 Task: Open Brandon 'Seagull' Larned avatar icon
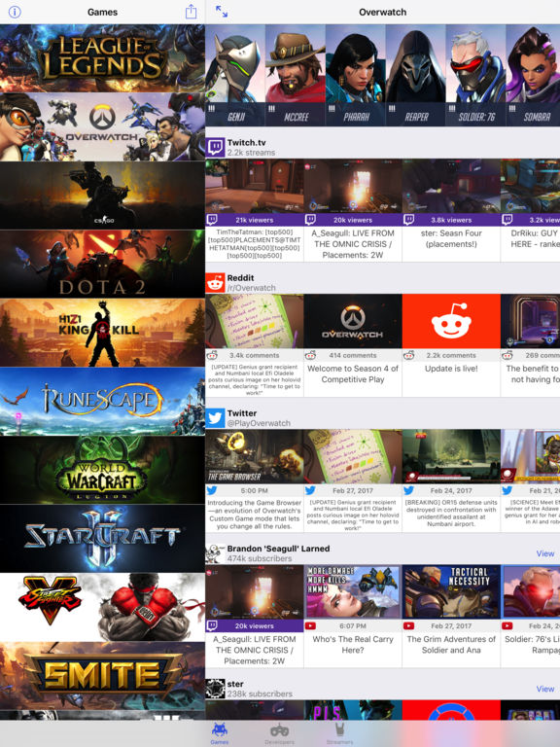pos(215,553)
